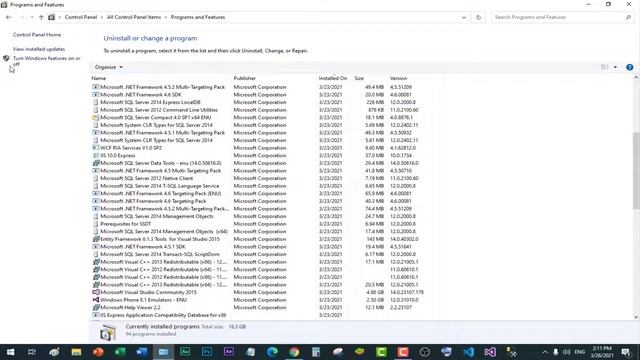Image resolution: width=640 pixels, height=360 pixels.
Task: Launch Excel from the taskbar
Action: [x=120, y=352]
